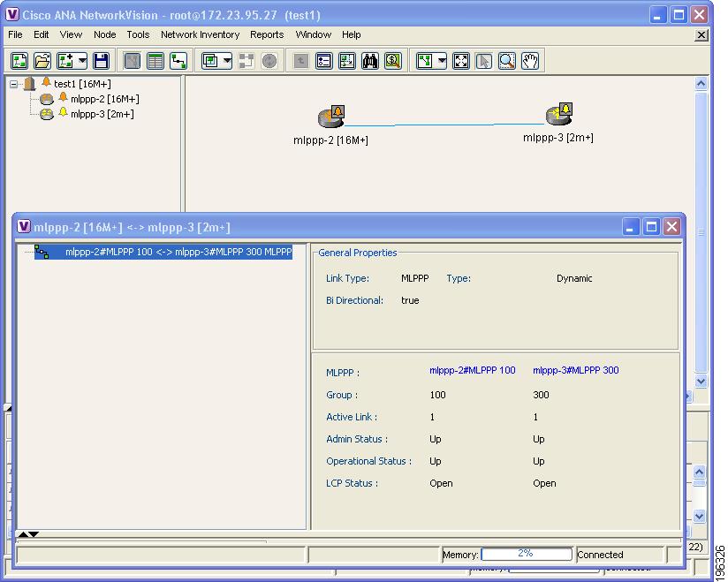The width and height of the screenshot is (728, 582).
Task: Open the Help menu
Action: (352, 34)
